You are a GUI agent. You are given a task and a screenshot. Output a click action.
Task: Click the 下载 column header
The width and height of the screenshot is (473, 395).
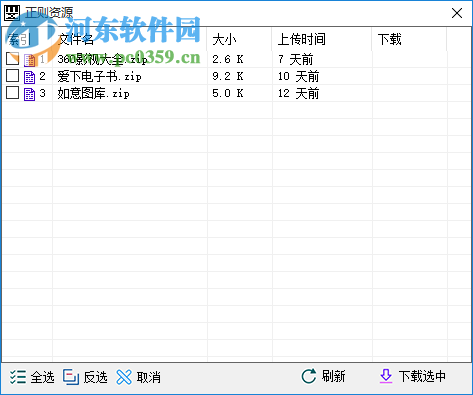point(409,39)
